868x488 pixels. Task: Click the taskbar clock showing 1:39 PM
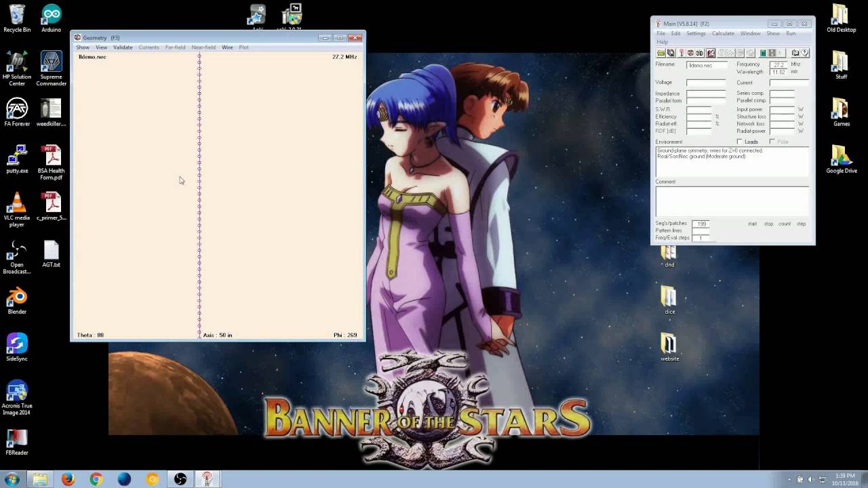(844, 479)
